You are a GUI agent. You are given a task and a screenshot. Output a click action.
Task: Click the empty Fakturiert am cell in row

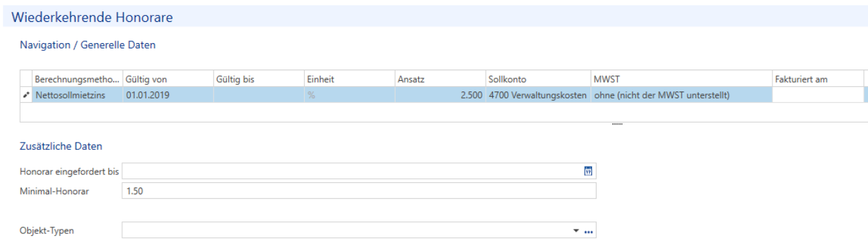tap(818, 95)
